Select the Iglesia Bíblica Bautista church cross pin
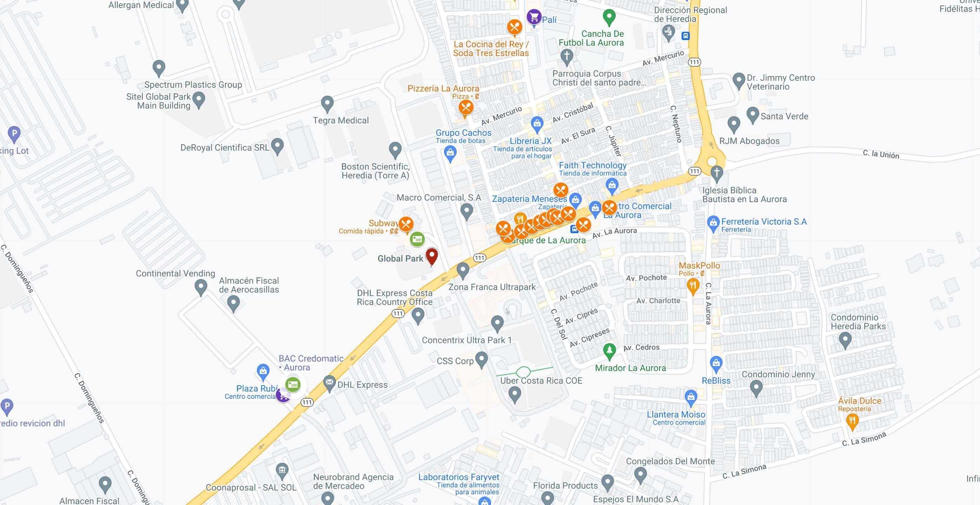This screenshot has height=505, width=980. (x=717, y=173)
